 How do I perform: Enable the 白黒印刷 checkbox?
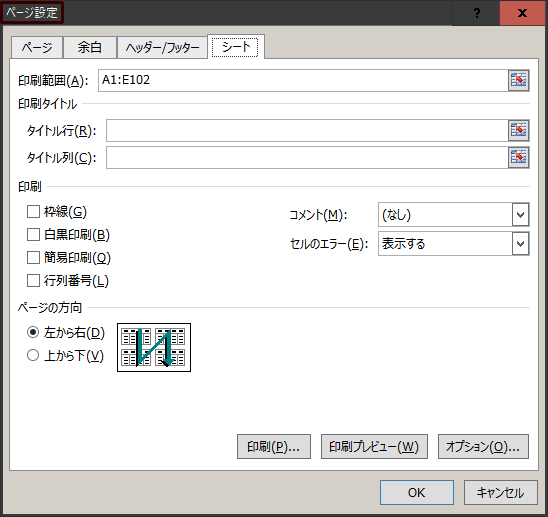tap(33, 235)
